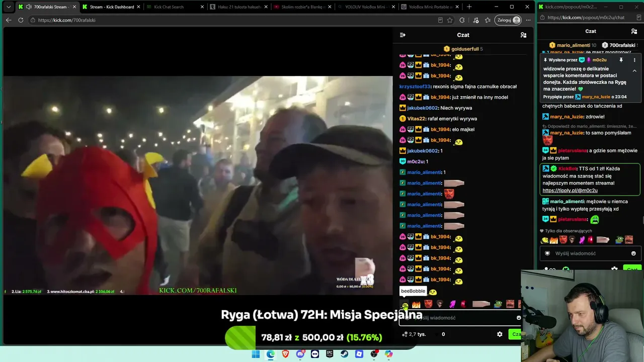Click username mary_na_luzie saying zdrowie
Screen dimensions: 644x362
pos(567,117)
